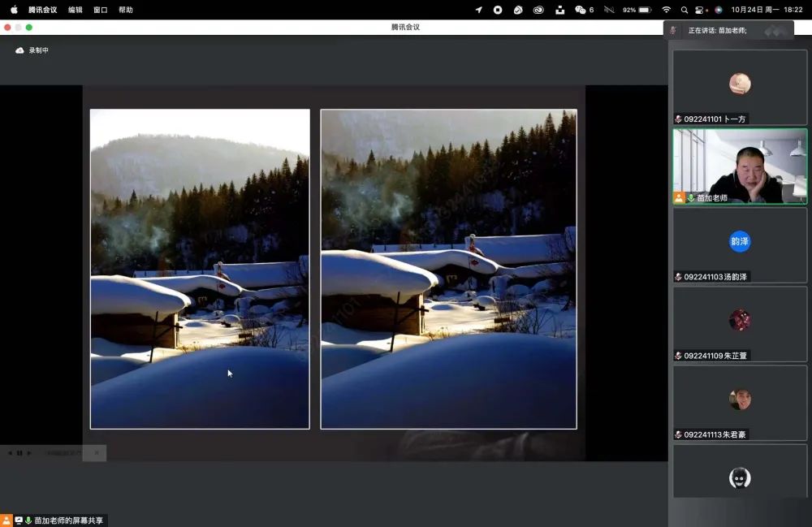Open the Apple menu
Screen dimensions: 812x527
[14, 10]
